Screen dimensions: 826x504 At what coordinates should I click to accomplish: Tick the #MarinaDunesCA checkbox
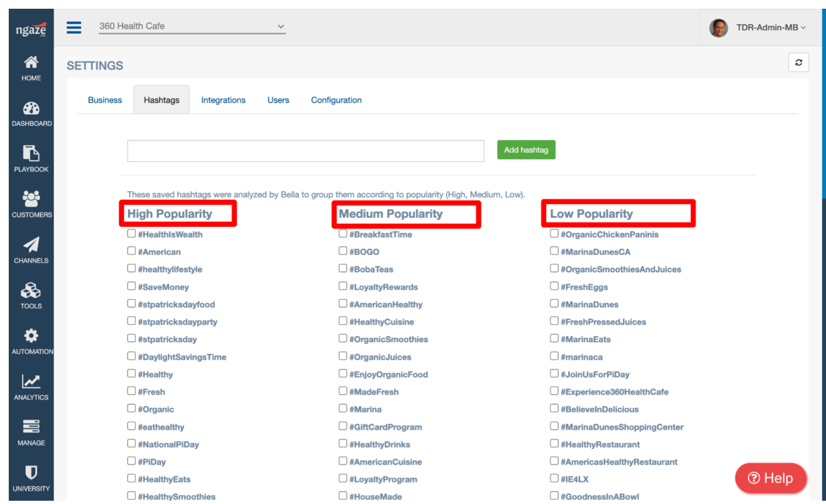tap(554, 251)
